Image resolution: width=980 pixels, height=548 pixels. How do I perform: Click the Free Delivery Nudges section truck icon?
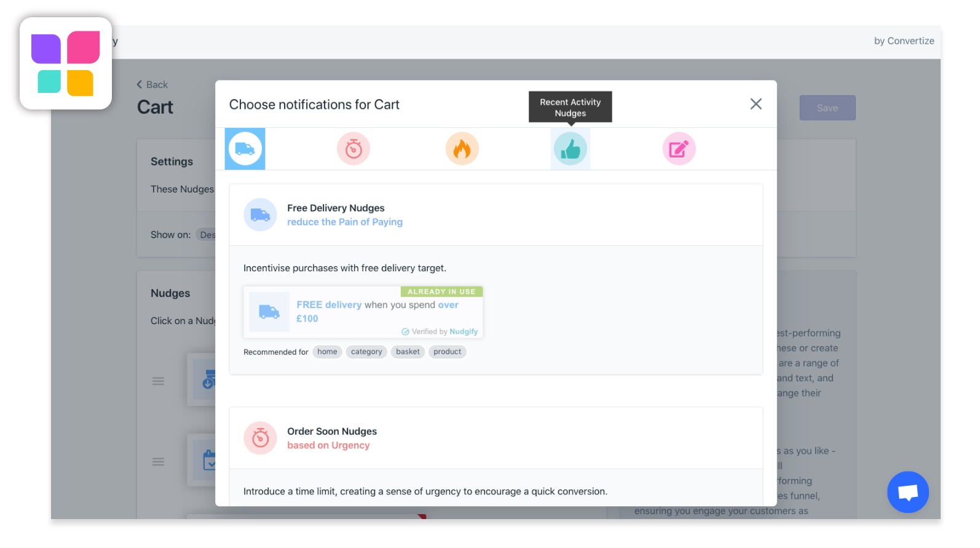coord(260,215)
